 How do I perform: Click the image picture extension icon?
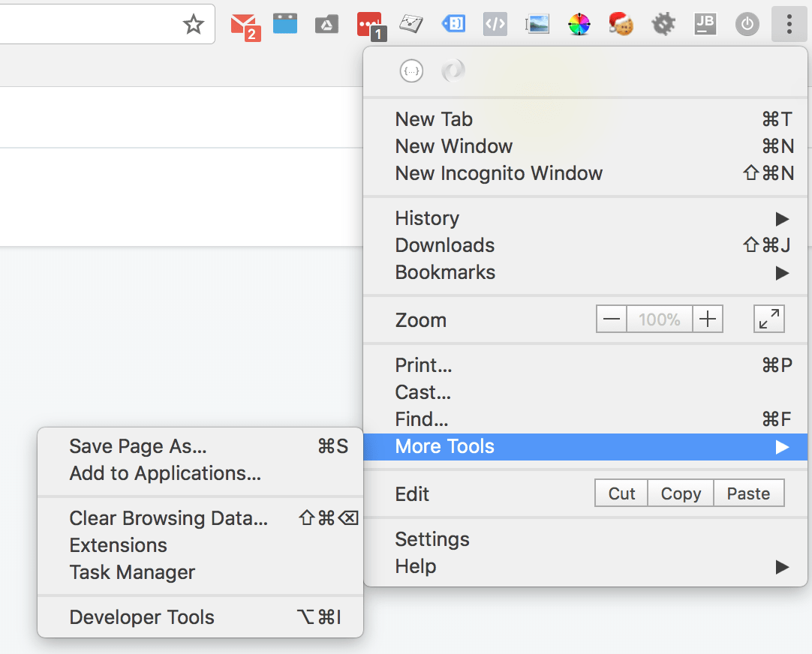pos(537,24)
